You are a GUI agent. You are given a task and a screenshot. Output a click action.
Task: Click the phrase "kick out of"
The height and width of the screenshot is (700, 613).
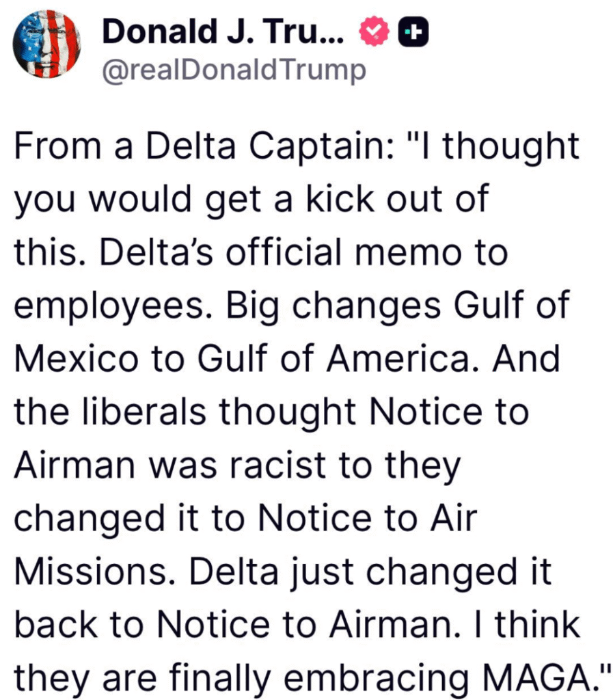[397, 199]
